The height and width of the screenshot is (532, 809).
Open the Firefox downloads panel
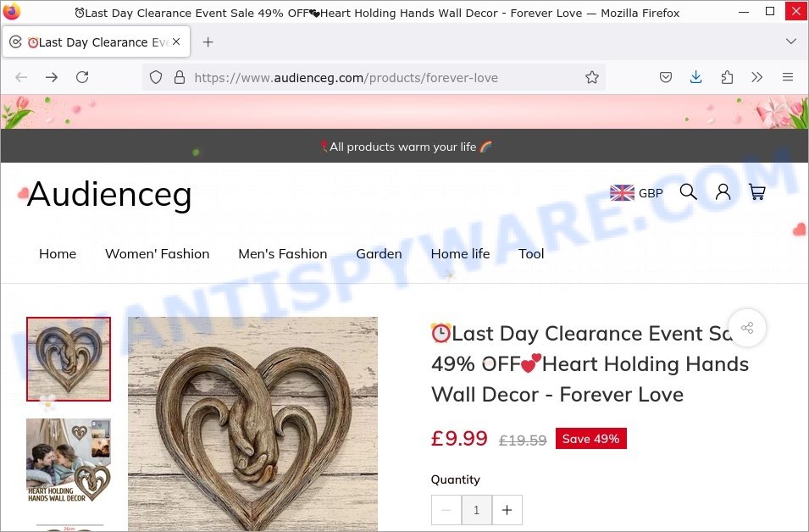click(696, 77)
